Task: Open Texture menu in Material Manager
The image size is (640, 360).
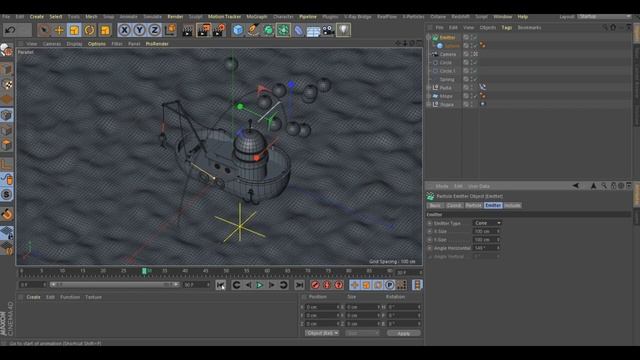Action: click(x=93, y=297)
